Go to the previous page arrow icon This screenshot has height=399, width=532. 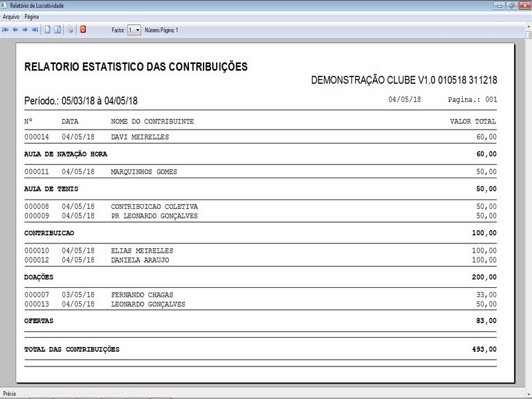(x=15, y=30)
